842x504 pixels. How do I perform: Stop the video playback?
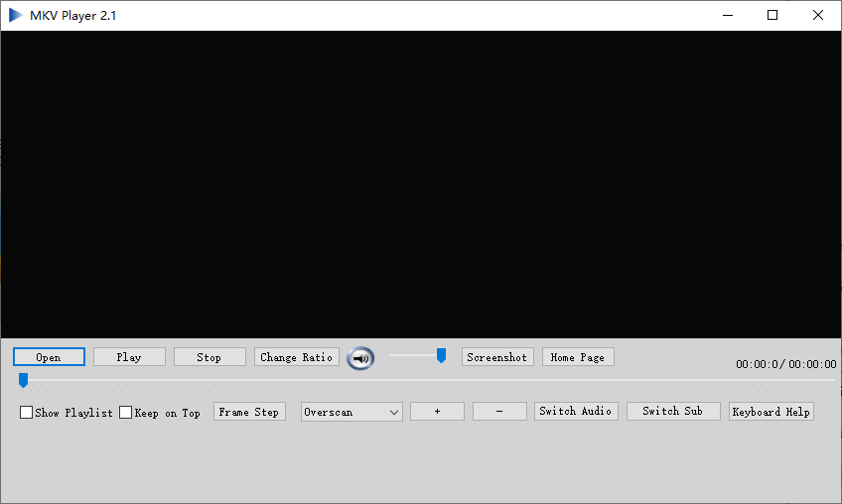coord(210,357)
